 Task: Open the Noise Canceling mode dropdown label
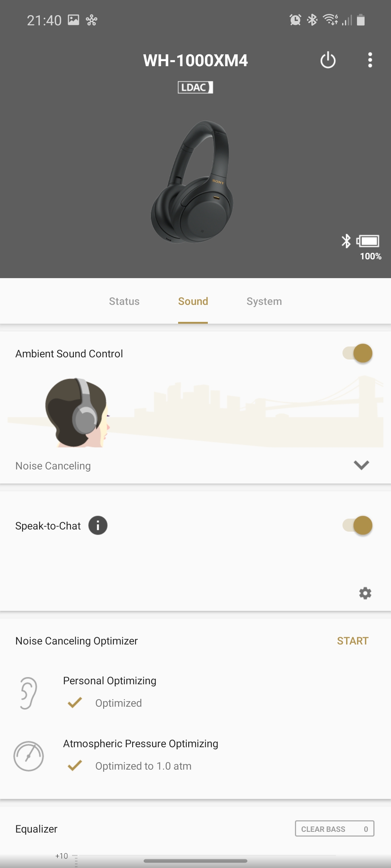[x=53, y=466]
